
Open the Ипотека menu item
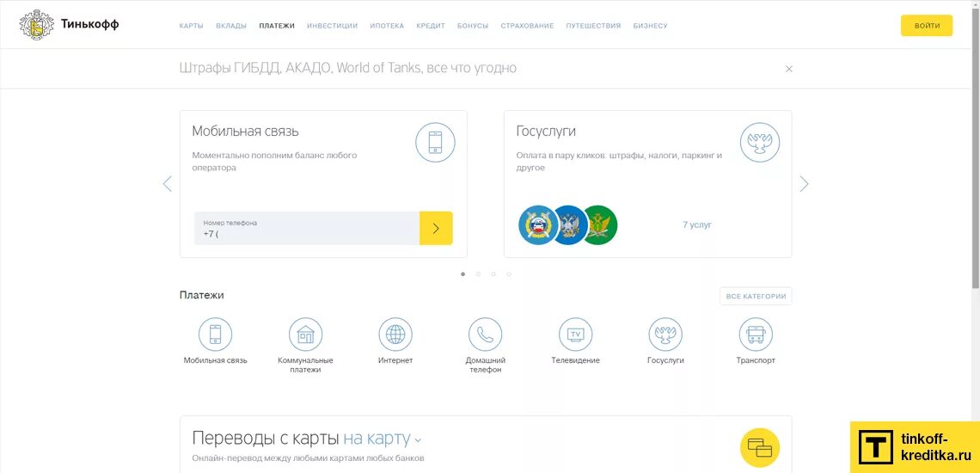[387, 27]
